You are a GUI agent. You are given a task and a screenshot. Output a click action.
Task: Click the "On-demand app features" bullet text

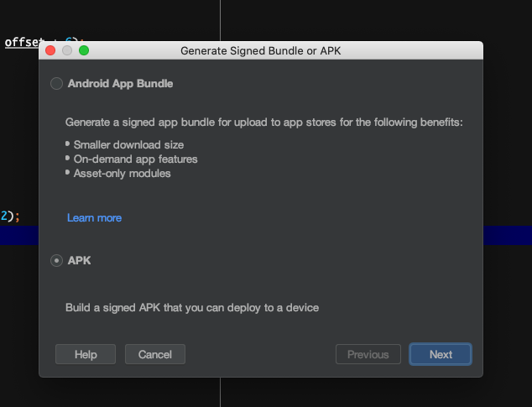(135, 159)
